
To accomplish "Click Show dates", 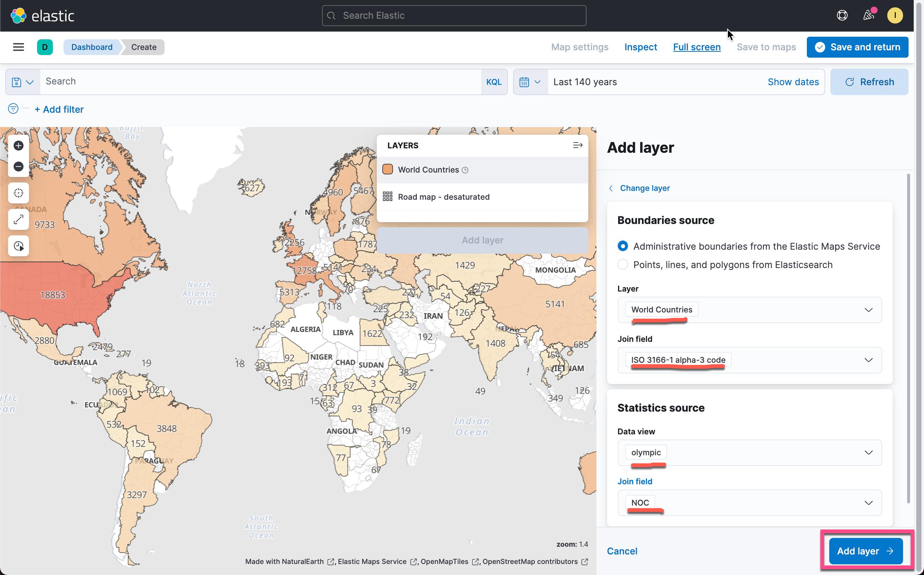I will click(x=793, y=82).
